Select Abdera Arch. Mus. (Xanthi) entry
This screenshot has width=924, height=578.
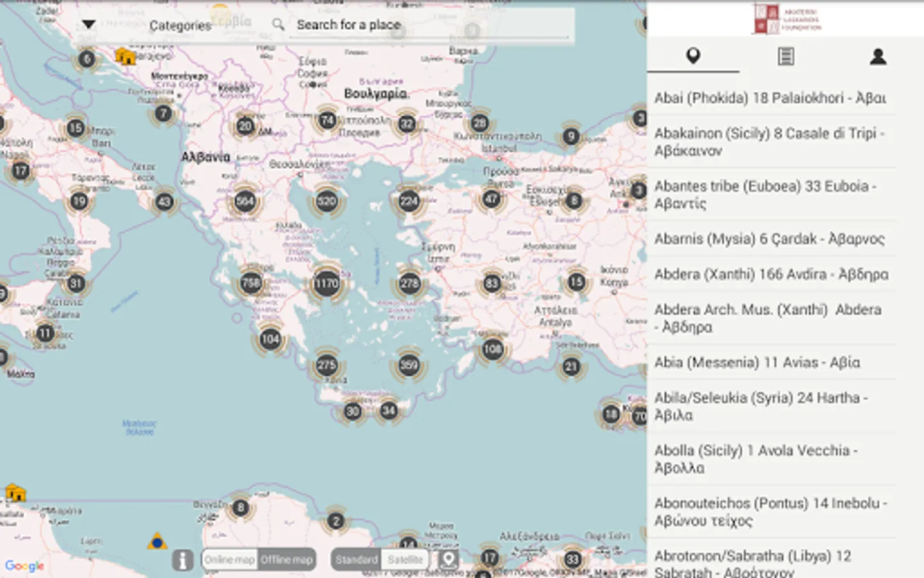[x=771, y=318]
